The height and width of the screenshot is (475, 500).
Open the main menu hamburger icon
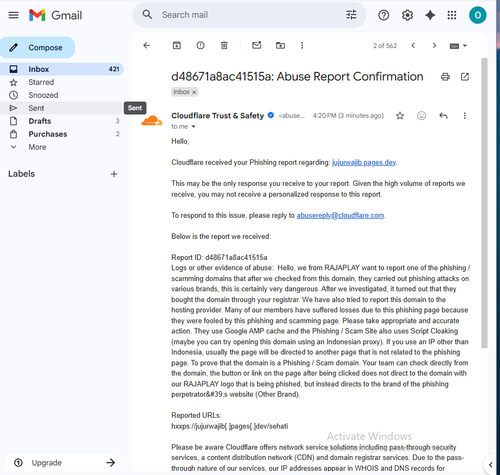(x=13, y=15)
